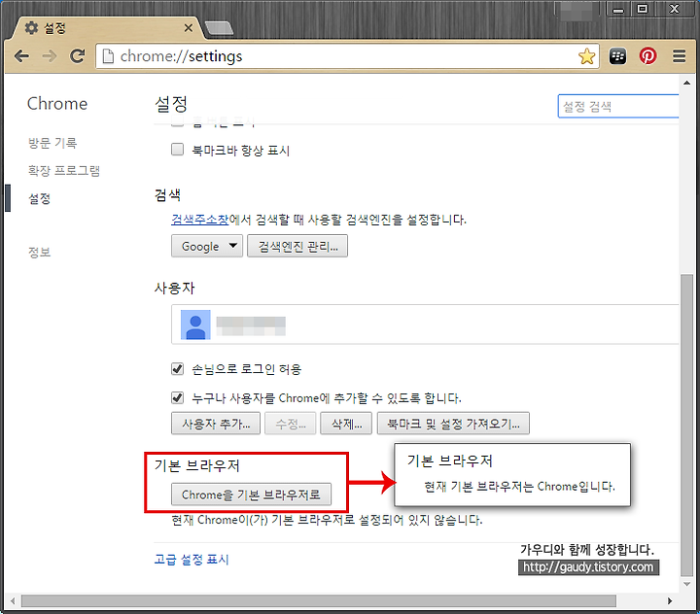Screen dimensions: 700x614
Task: Minimize the Chrome window
Action: pos(618,9)
